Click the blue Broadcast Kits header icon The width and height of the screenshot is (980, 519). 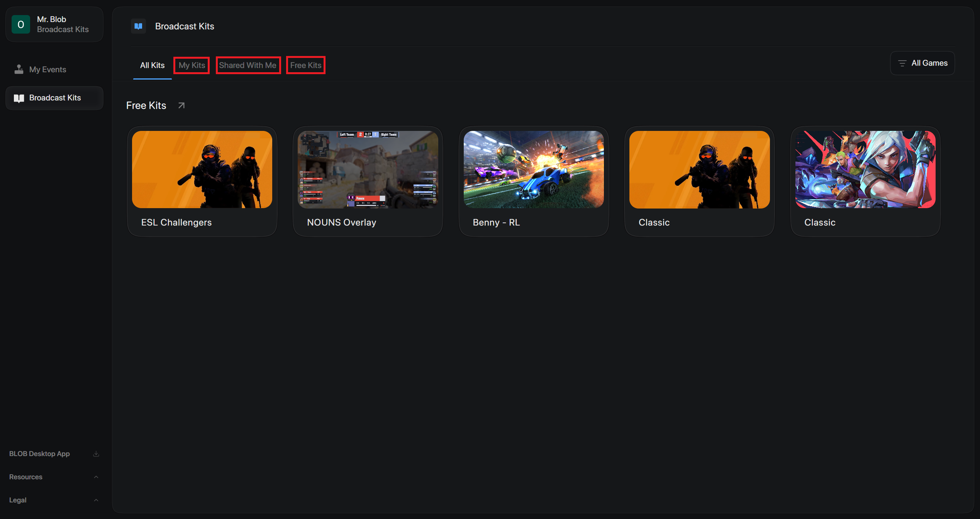(x=138, y=26)
